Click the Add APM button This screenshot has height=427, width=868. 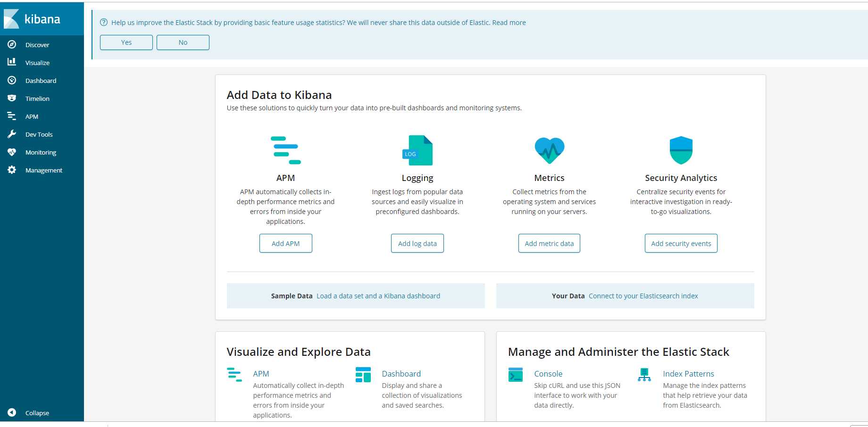(285, 243)
